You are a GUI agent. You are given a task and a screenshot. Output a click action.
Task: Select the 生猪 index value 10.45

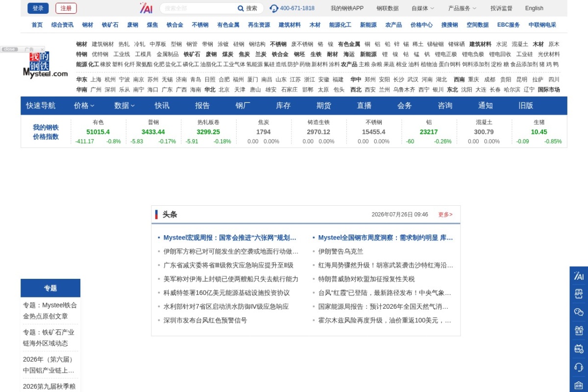(539, 132)
